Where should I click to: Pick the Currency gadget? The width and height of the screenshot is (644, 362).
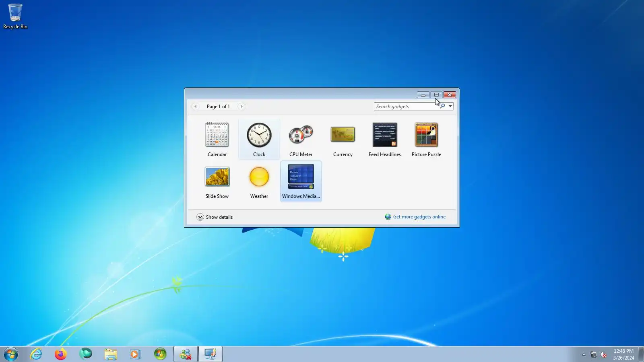[343, 140]
